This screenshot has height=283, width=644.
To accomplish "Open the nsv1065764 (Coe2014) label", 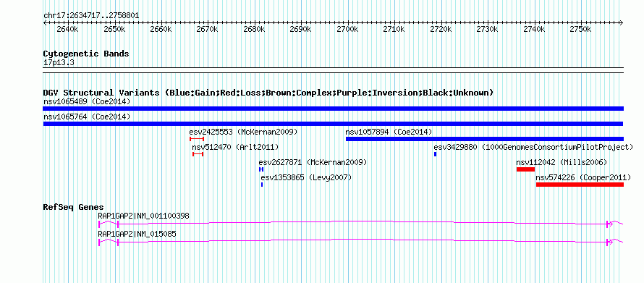I will click(87, 117).
